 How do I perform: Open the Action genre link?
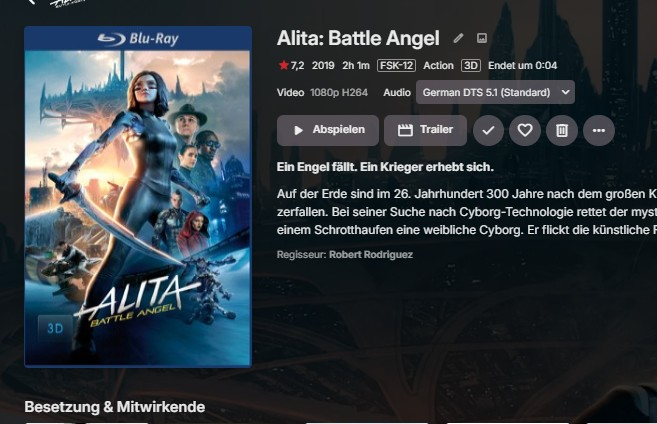tap(438, 66)
